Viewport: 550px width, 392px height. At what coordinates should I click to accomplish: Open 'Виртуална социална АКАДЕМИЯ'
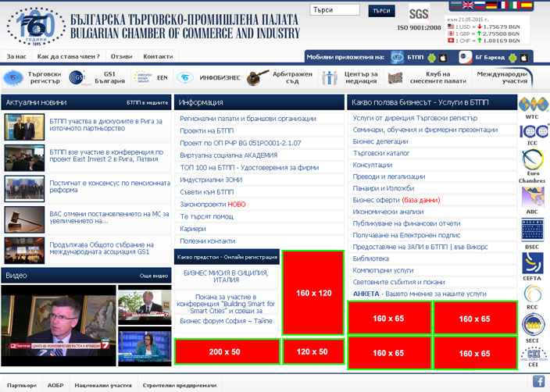tap(229, 155)
